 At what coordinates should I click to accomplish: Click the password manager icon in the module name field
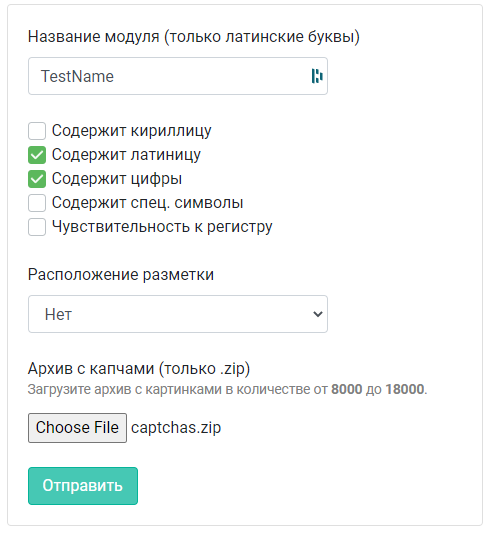point(317,76)
